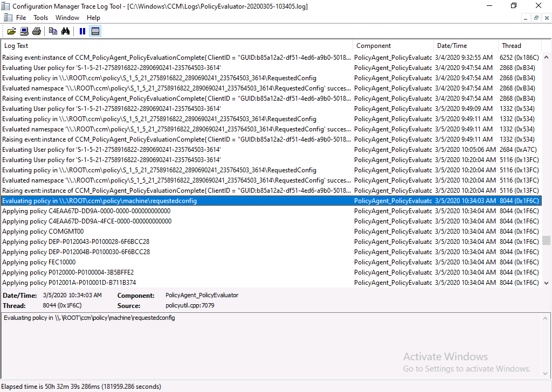The width and height of the screenshot is (552, 392).
Task: Select row Applying policy DEP-P012004B-P0100030-6F6BCC28
Action: click(x=271, y=251)
